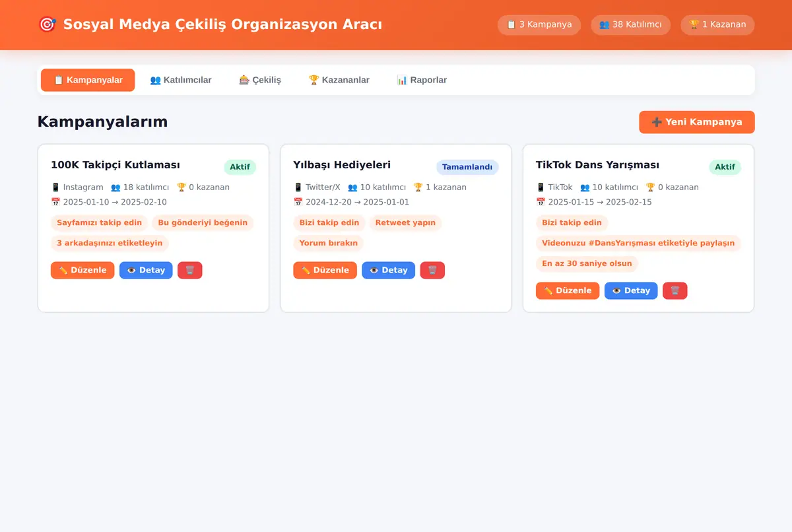Image resolution: width=792 pixels, height=532 pixels.
Task: Go to the Çekiliş tab
Action: pos(260,80)
